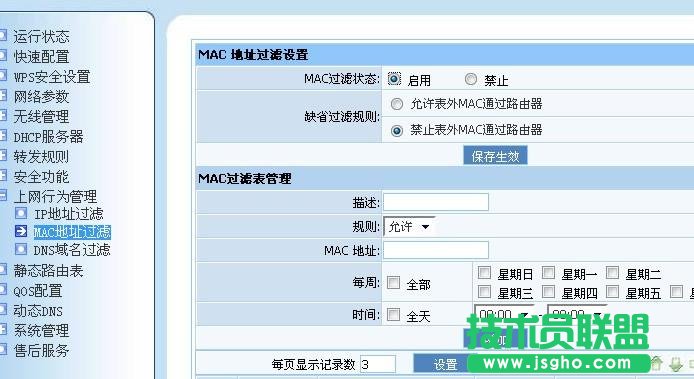Collapse the 上网行为管理 tree node
Image resolution: width=694 pixels, height=379 pixels.
[3, 195]
